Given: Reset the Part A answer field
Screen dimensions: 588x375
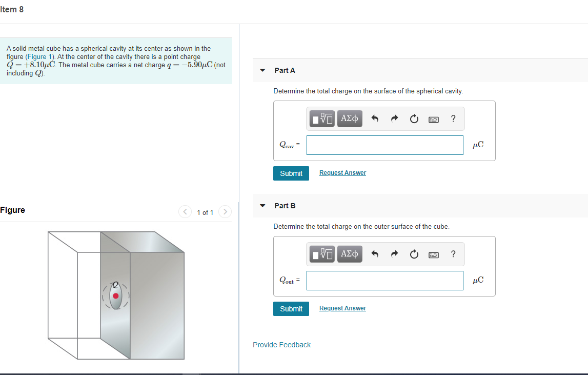Looking at the screenshot, I should tap(414, 118).
